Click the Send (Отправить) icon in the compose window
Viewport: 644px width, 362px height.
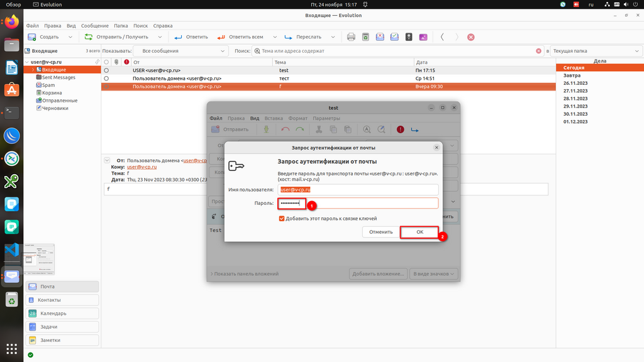(230, 129)
